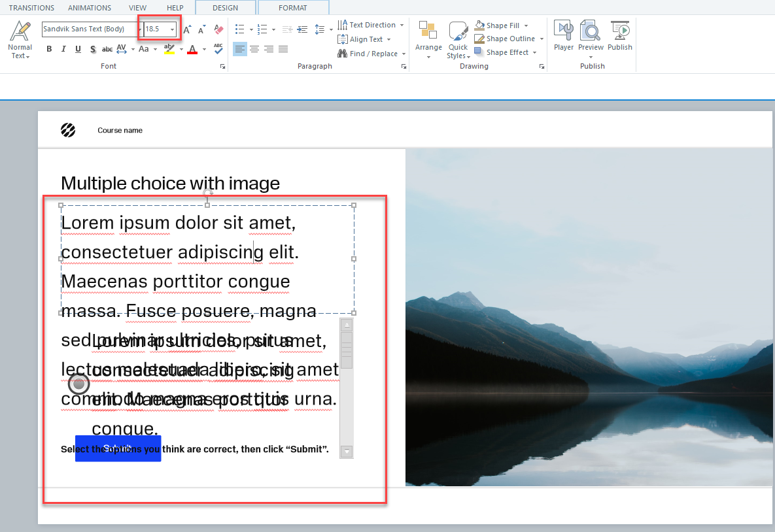Click the Character Spacing AV icon
775x532 pixels.
click(x=122, y=48)
